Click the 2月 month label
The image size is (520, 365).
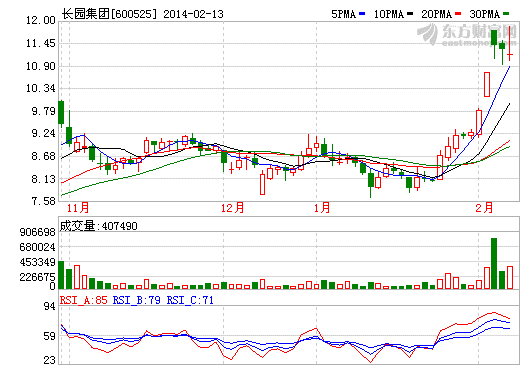point(484,208)
